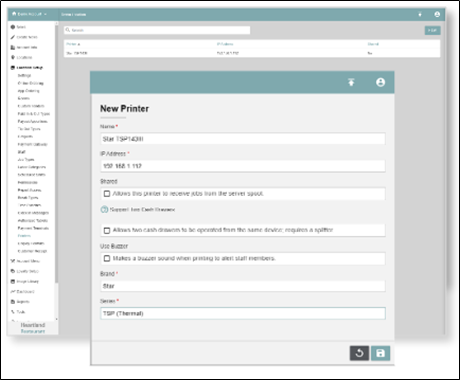The image size is (460, 380).
Task: Open Job Types in the sidebar
Action: (x=26, y=160)
